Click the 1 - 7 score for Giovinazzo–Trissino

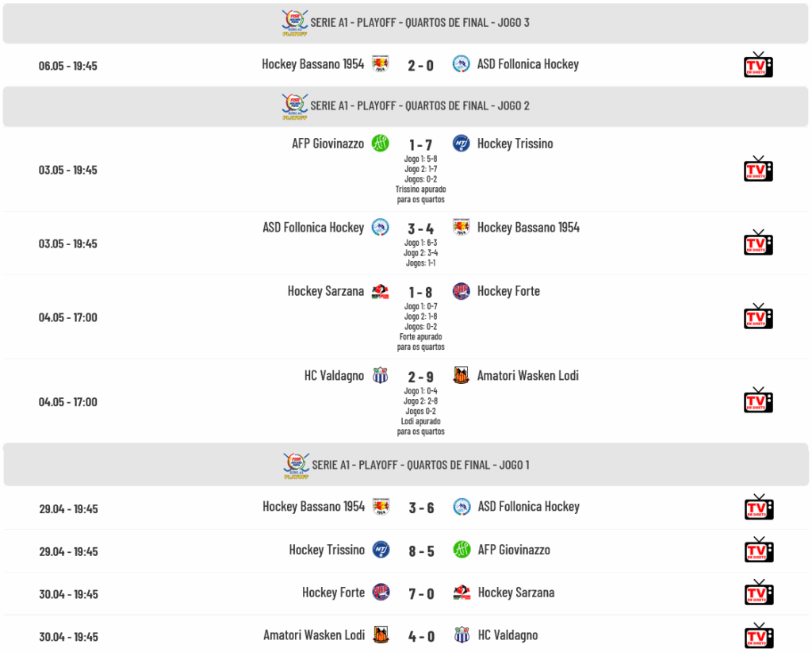tap(420, 145)
